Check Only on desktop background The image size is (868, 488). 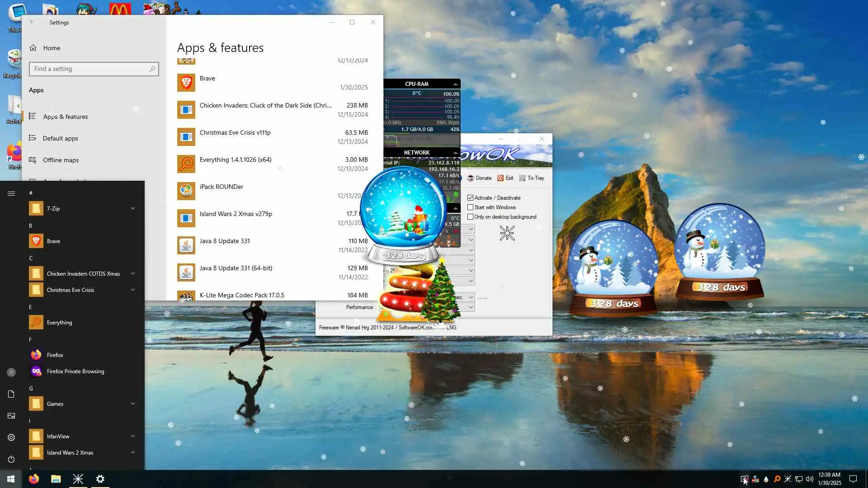tap(471, 217)
